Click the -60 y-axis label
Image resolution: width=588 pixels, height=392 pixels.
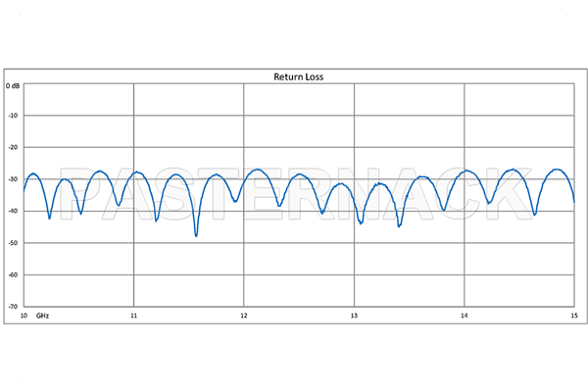pos(15,274)
